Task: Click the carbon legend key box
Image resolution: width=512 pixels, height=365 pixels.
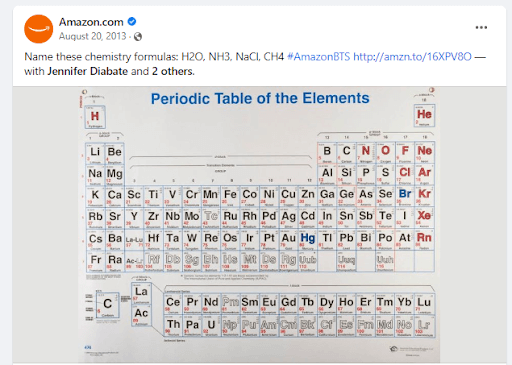Action: (x=107, y=305)
